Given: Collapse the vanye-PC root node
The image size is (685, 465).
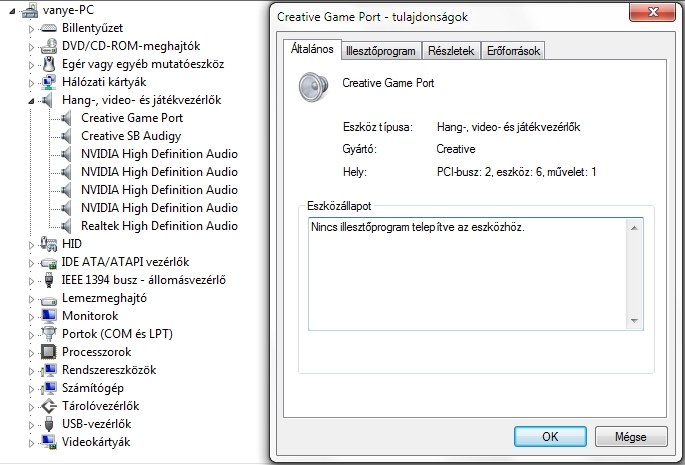Looking at the screenshot, I should (x=13, y=11).
